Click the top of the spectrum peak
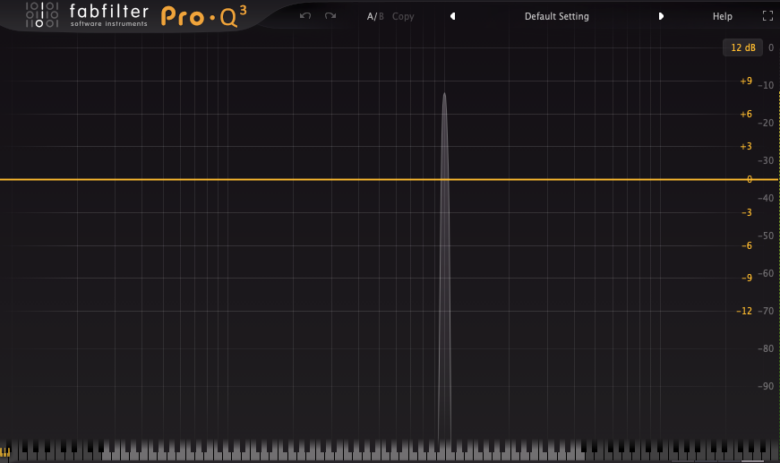Image resolution: width=780 pixels, height=463 pixels. pos(444,96)
